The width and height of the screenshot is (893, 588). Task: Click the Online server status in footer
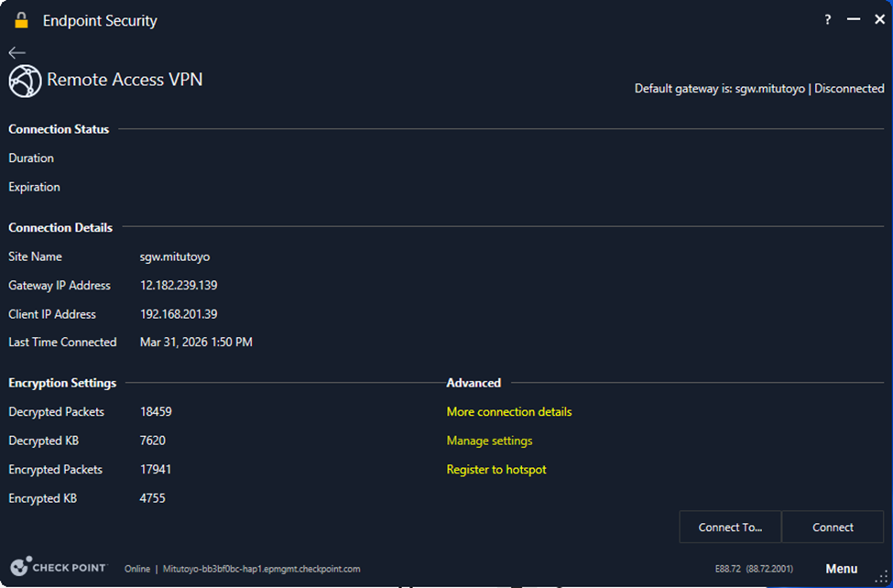(x=137, y=569)
